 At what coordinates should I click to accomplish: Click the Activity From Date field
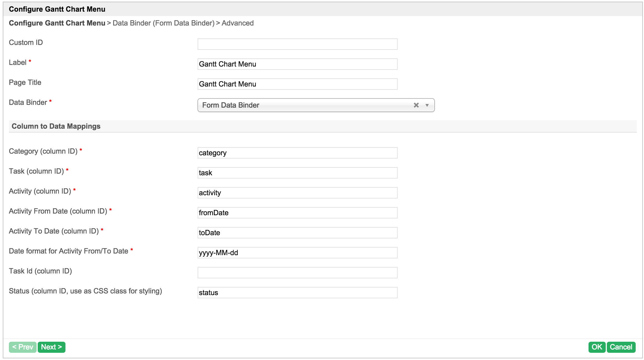point(297,213)
